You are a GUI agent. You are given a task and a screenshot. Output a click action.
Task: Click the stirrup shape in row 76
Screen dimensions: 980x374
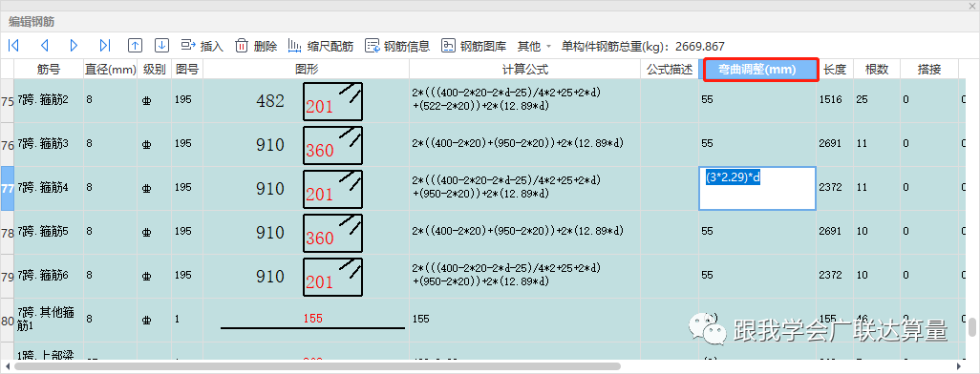point(333,145)
